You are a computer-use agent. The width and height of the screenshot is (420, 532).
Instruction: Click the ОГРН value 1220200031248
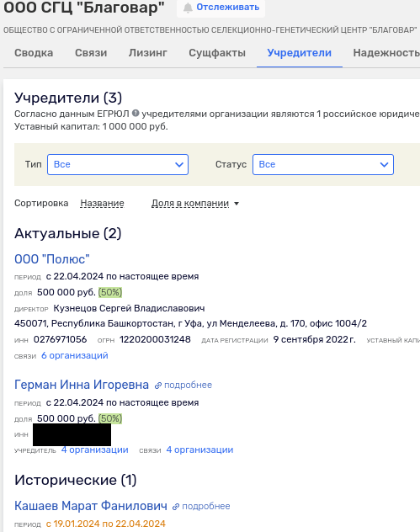click(x=155, y=339)
